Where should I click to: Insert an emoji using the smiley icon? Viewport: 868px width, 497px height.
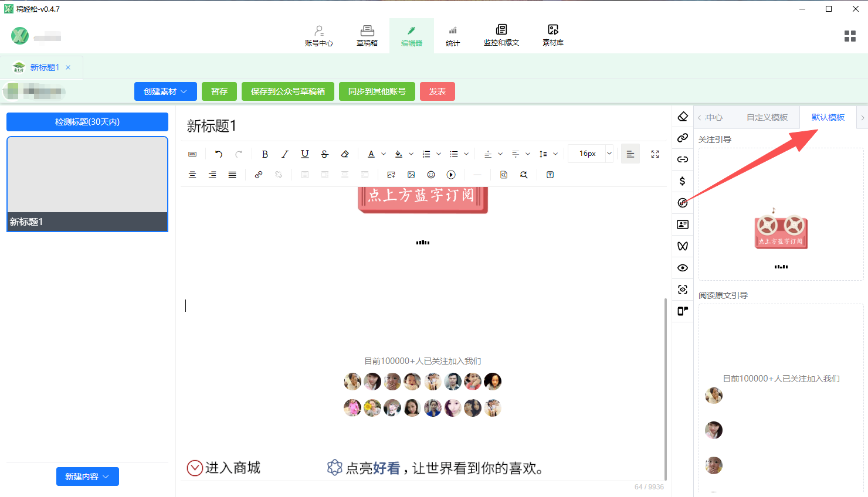click(431, 175)
